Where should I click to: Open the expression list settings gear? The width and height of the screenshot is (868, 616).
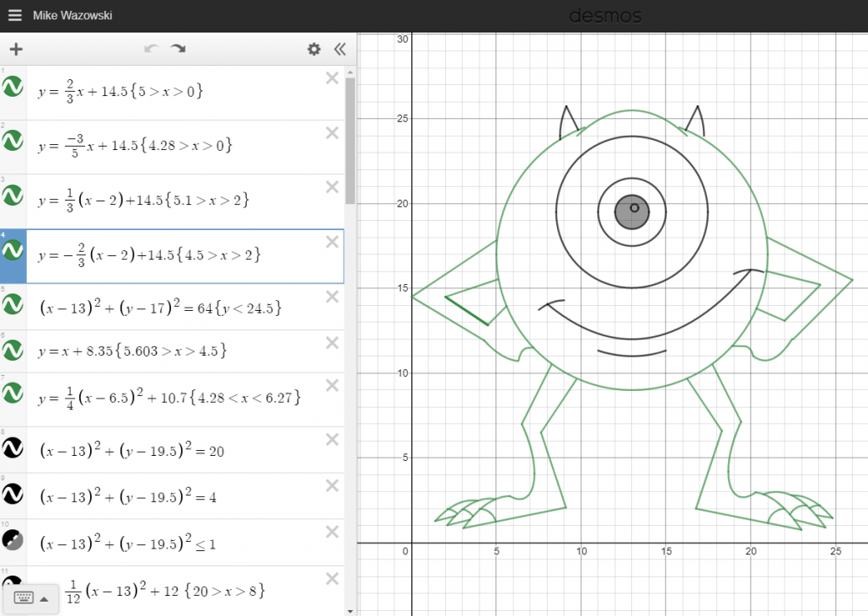point(313,49)
